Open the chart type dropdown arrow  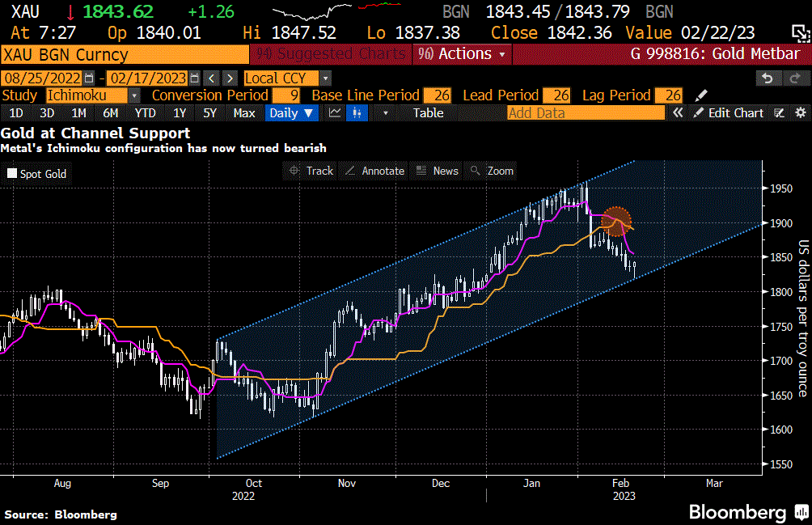[385, 113]
